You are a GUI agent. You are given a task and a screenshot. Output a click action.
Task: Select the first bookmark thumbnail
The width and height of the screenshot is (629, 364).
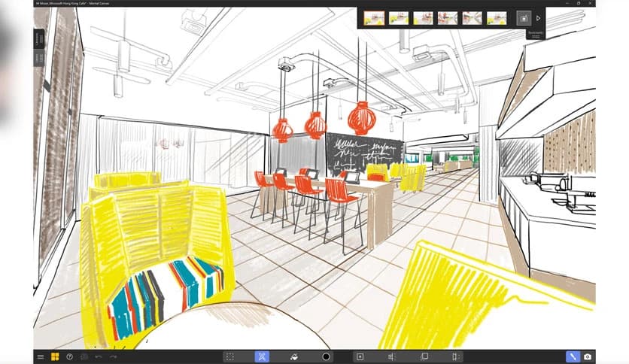[x=373, y=18]
